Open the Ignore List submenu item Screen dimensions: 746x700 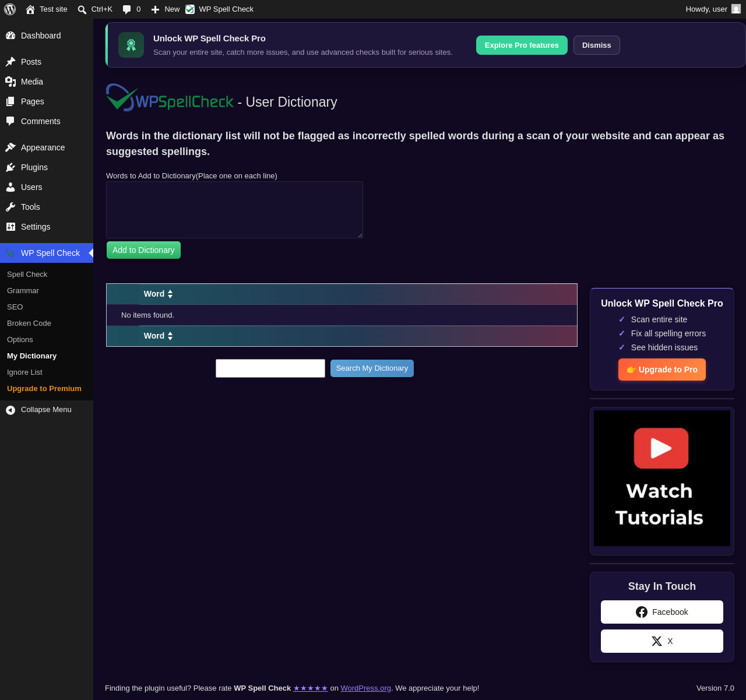point(24,372)
